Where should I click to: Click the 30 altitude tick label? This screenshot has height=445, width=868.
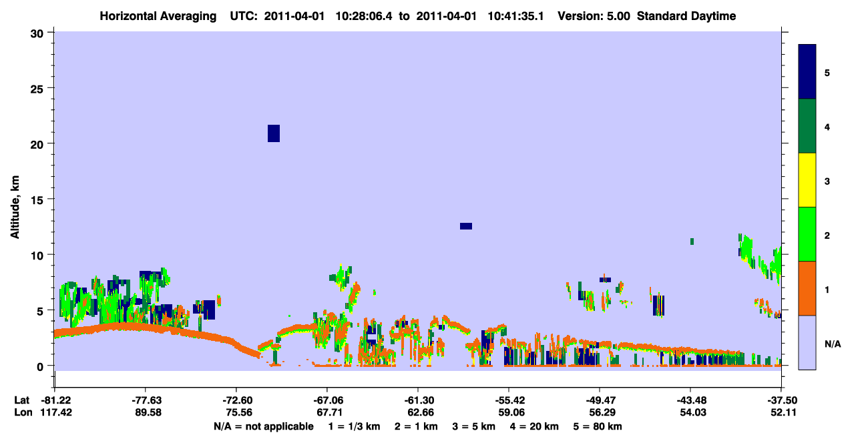(39, 33)
